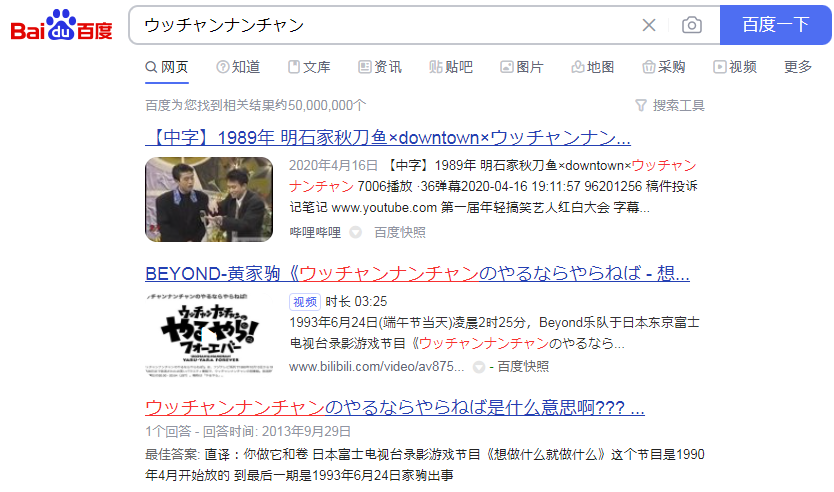Click the 视频 tag badge

tap(305, 302)
